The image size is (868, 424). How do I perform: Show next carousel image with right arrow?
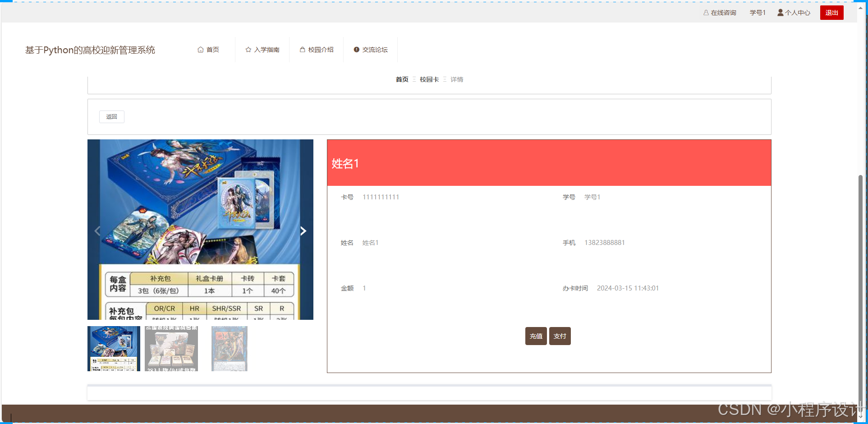coord(303,231)
